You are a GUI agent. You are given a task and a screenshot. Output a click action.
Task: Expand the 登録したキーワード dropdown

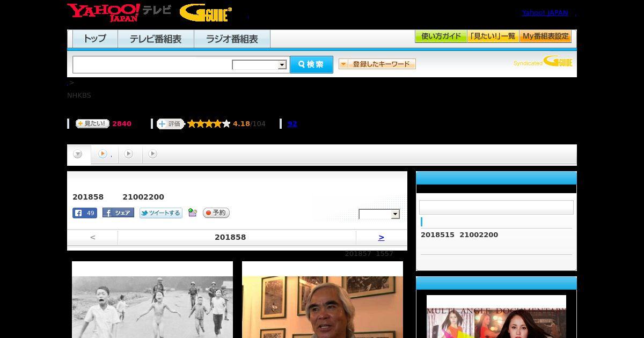[377, 64]
